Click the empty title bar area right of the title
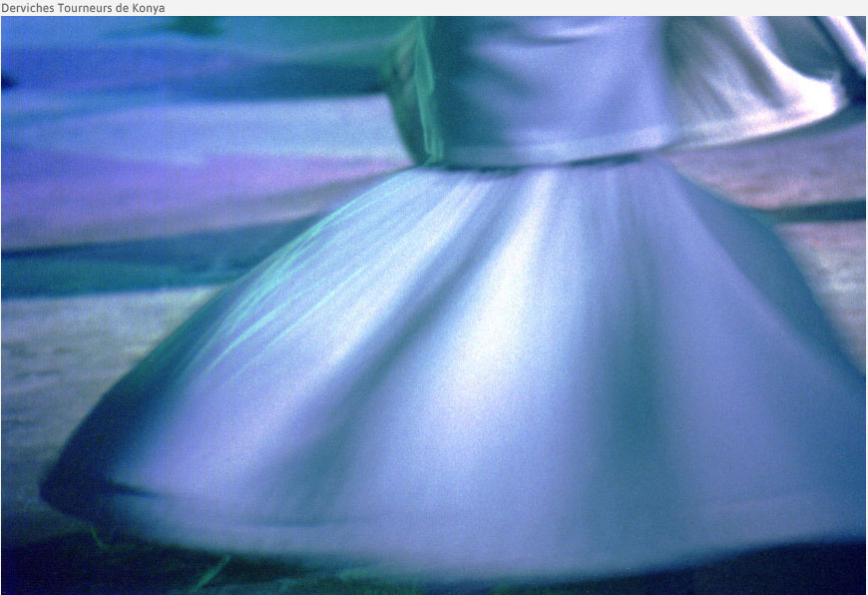The image size is (868, 595). pos(499,8)
